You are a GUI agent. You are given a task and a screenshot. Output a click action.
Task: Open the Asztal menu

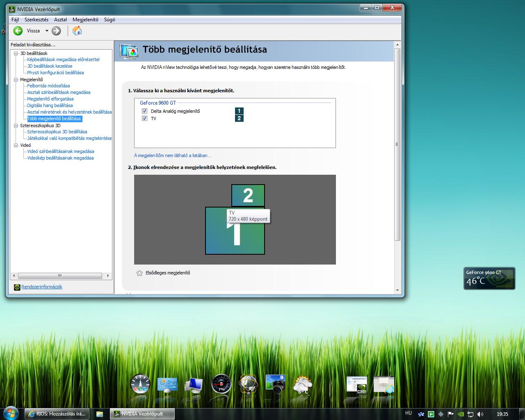click(60, 20)
